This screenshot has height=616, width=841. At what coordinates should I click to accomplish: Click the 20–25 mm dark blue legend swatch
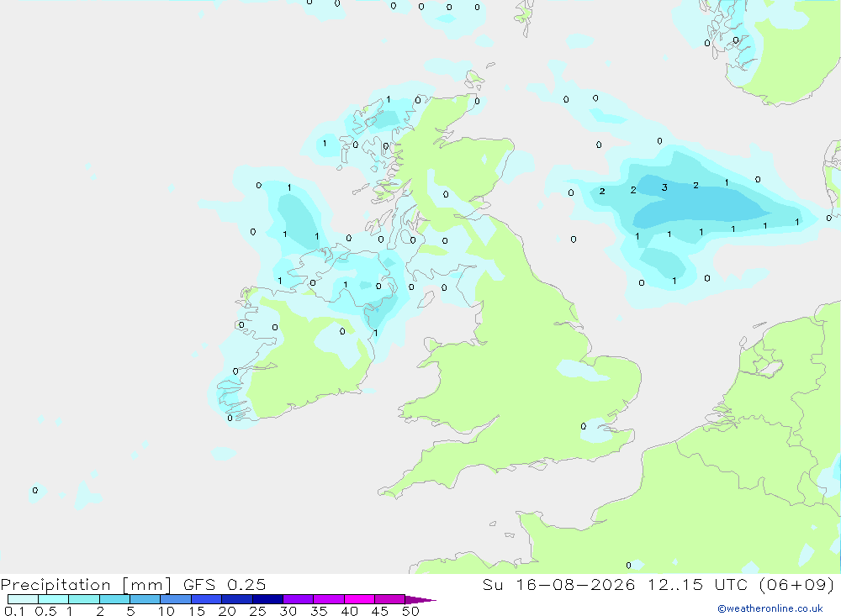pos(236,599)
